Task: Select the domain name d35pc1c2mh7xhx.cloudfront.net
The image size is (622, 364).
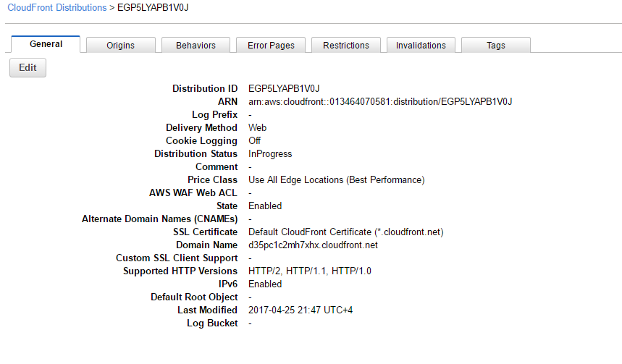Action: 313,245
